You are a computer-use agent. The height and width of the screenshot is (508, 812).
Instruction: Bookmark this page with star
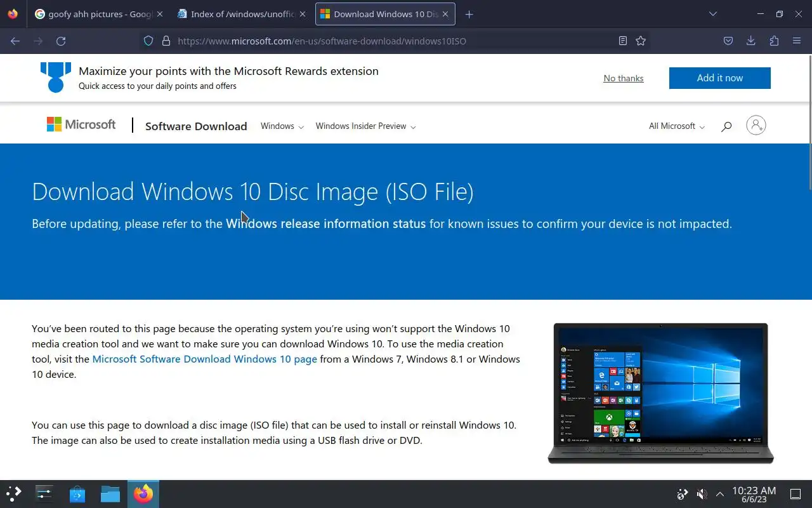[x=641, y=41]
